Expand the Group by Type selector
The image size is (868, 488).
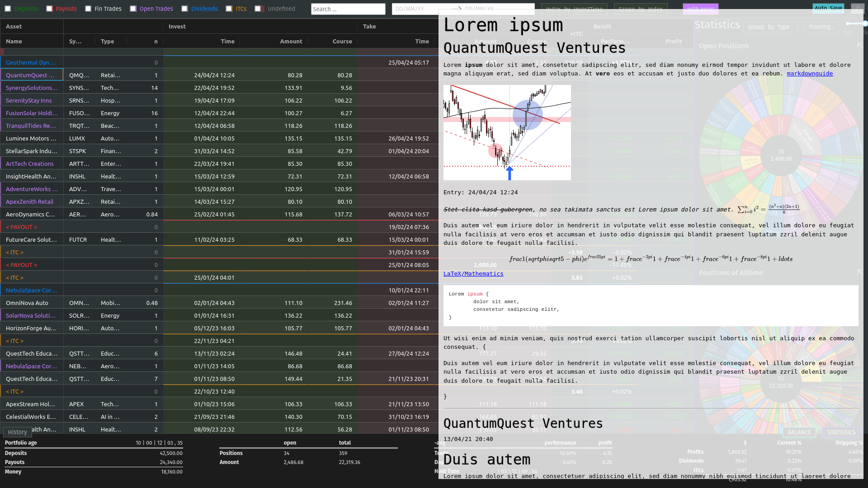pos(770,27)
